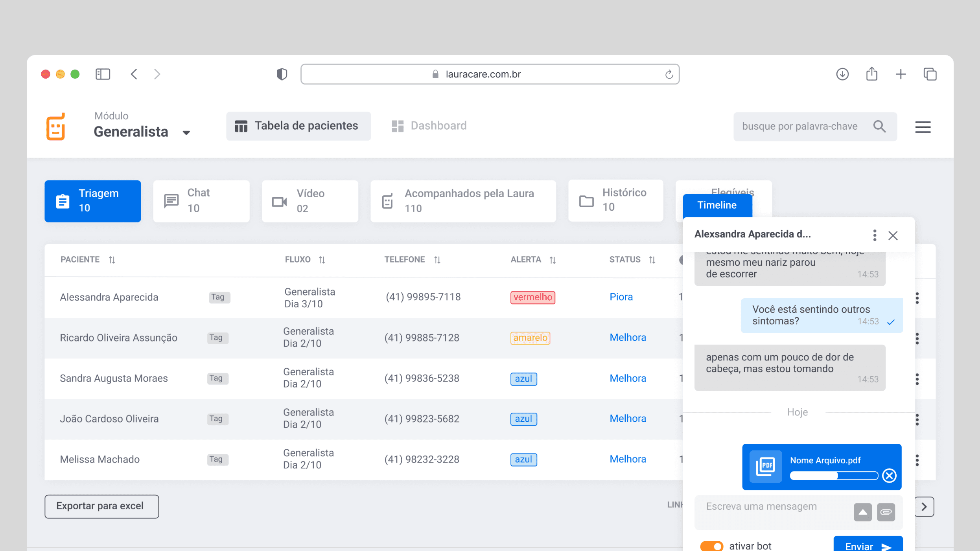Click the PDF upload progress bar
The width and height of the screenshot is (980, 551).
833,476
